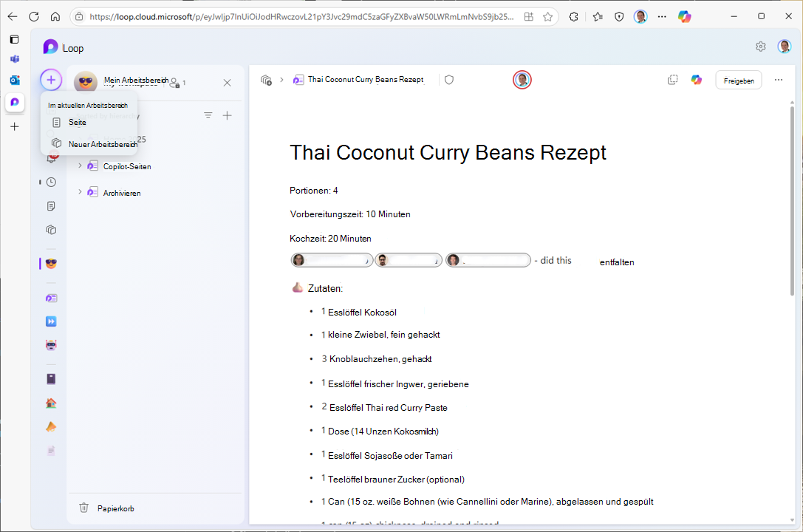Click the address bar URL
Screen dimensions: 803x532
[x=301, y=16]
